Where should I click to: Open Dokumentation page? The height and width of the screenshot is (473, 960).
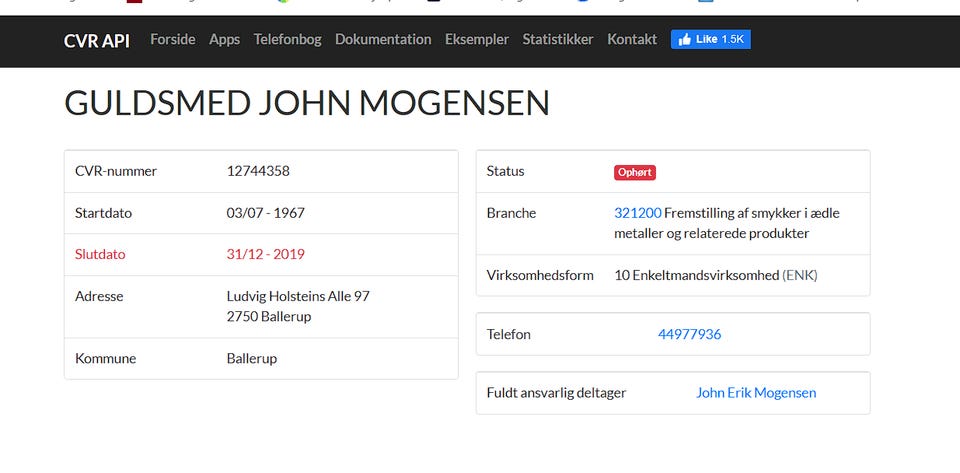tap(383, 39)
